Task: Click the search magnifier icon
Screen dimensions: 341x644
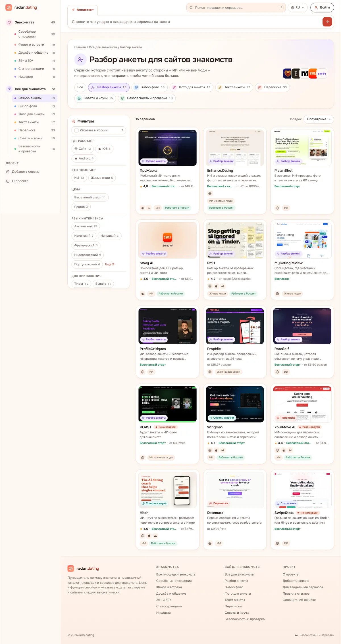Action: tap(191, 8)
